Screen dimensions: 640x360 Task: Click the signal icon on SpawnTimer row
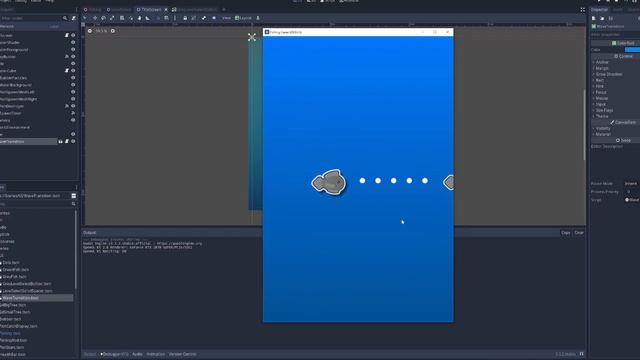point(73,113)
